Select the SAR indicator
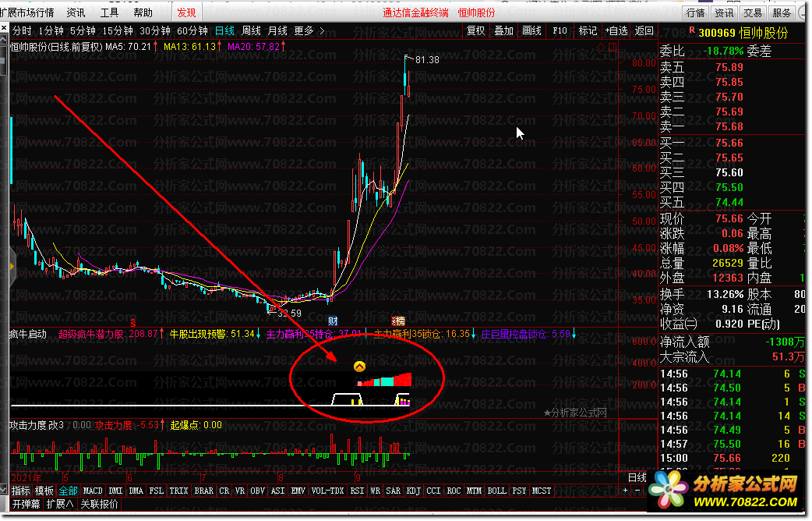 click(393, 491)
